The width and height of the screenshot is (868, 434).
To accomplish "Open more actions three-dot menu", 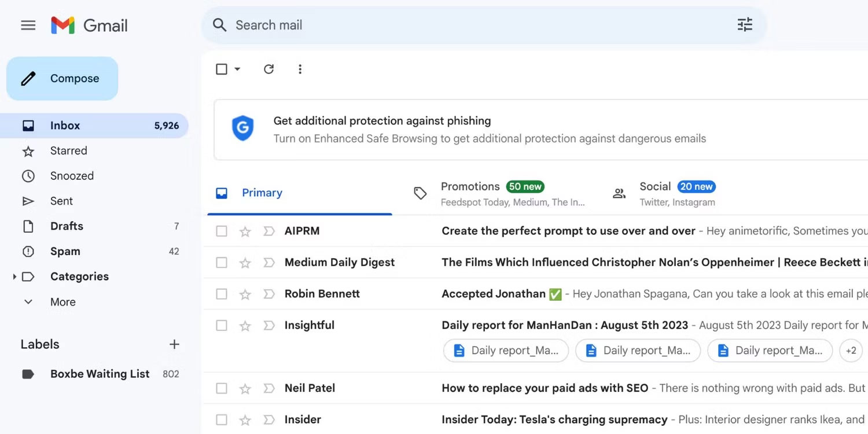I will (x=300, y=69).
